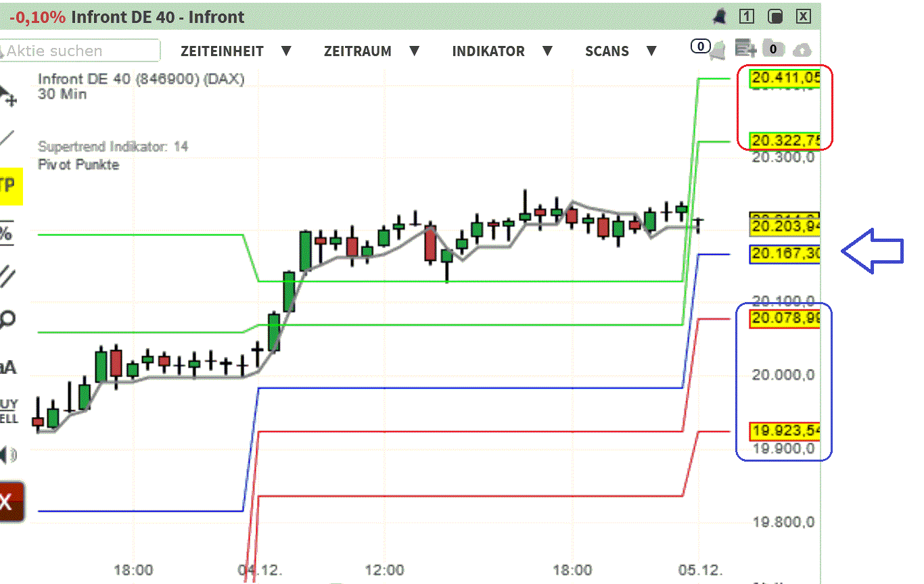Click the Aktie suchen search field
This screenshot has height=584, width=924.
point(78,51)
